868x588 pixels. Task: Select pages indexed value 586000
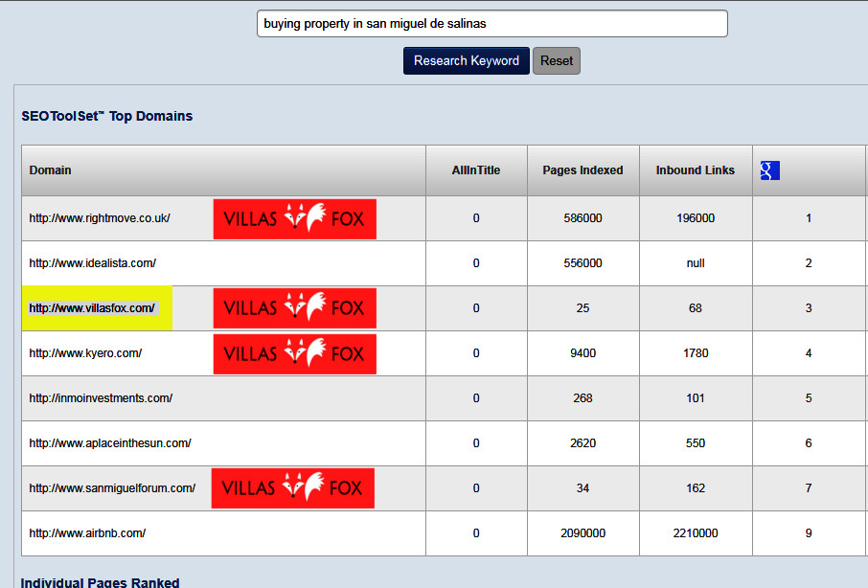pyautogui.click(x=582, y=218)
